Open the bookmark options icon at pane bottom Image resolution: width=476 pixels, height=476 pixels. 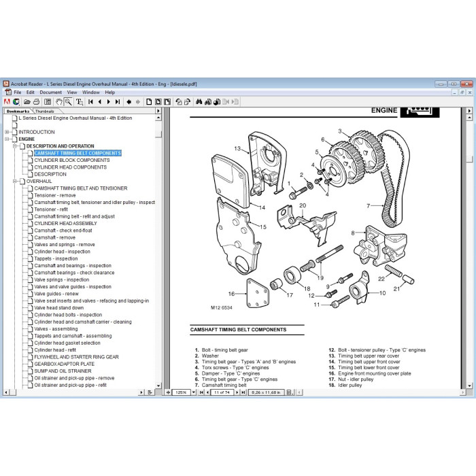pyautogui.click(x=150, y=392)
